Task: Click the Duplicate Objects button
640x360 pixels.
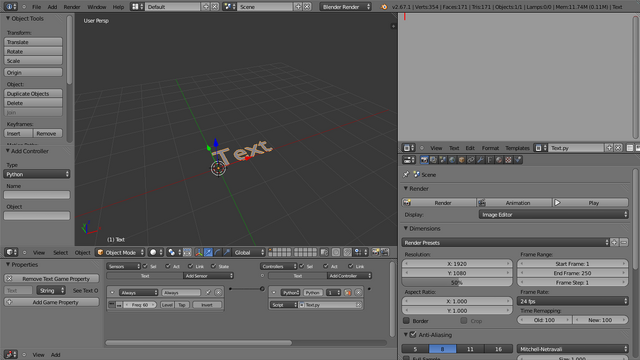Action: point(33,93)
